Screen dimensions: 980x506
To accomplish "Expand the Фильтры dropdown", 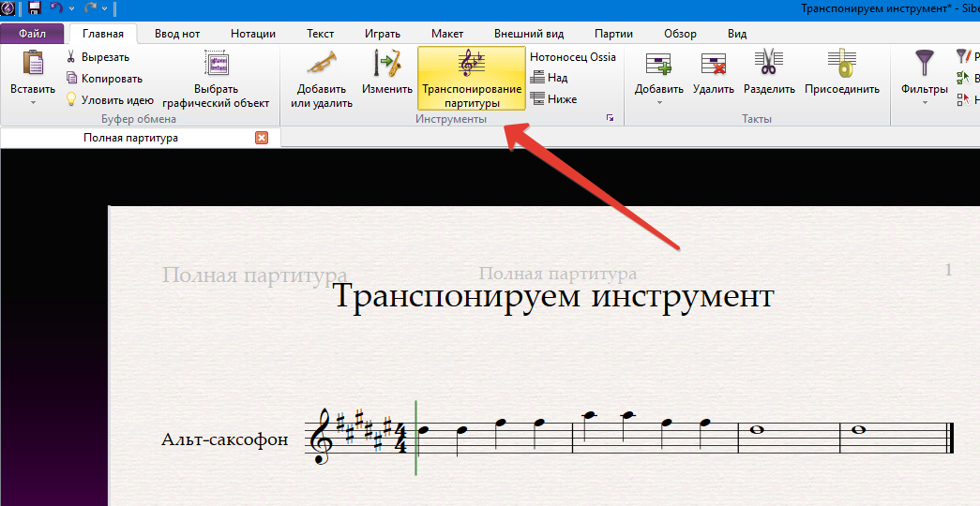I will [924, 102].
